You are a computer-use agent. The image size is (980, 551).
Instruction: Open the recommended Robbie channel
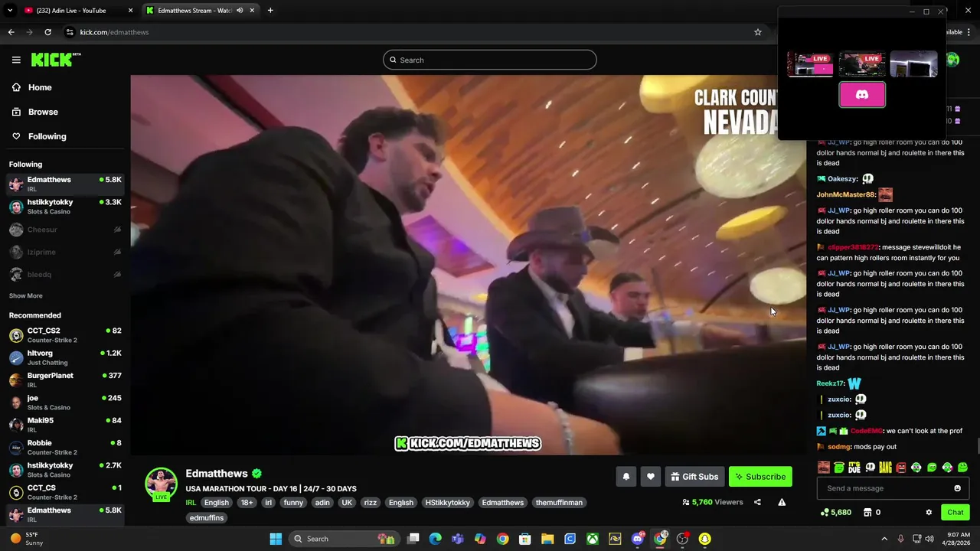[x=64, y=447]
